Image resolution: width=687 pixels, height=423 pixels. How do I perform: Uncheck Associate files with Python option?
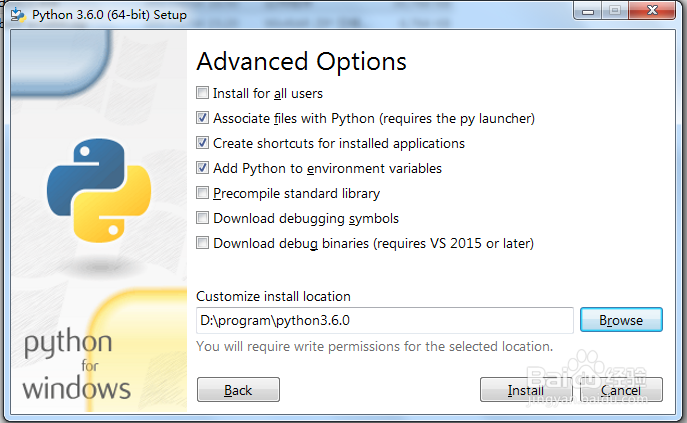(x=202, y=118)
